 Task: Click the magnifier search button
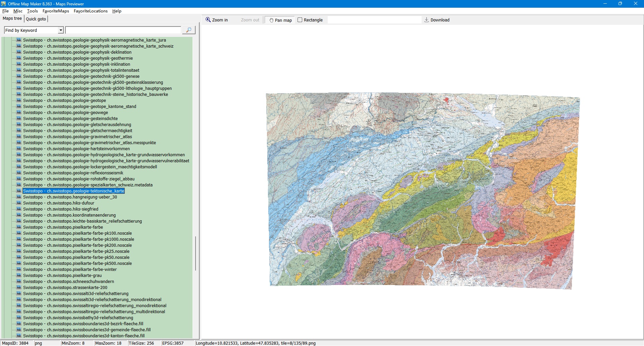(189, 30)
